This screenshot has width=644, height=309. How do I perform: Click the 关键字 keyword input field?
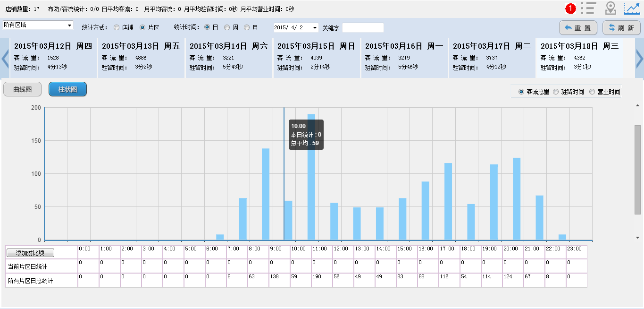coord(363,28)
